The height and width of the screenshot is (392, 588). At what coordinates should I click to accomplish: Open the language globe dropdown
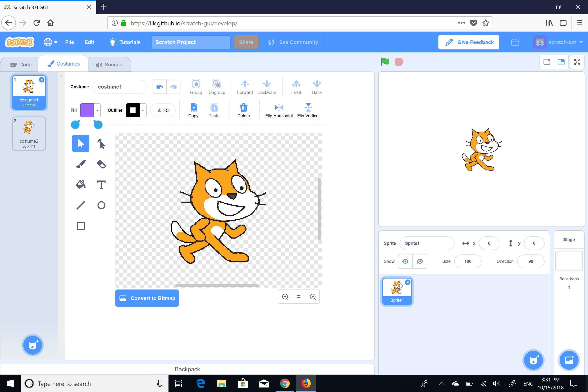pos(51,42)
